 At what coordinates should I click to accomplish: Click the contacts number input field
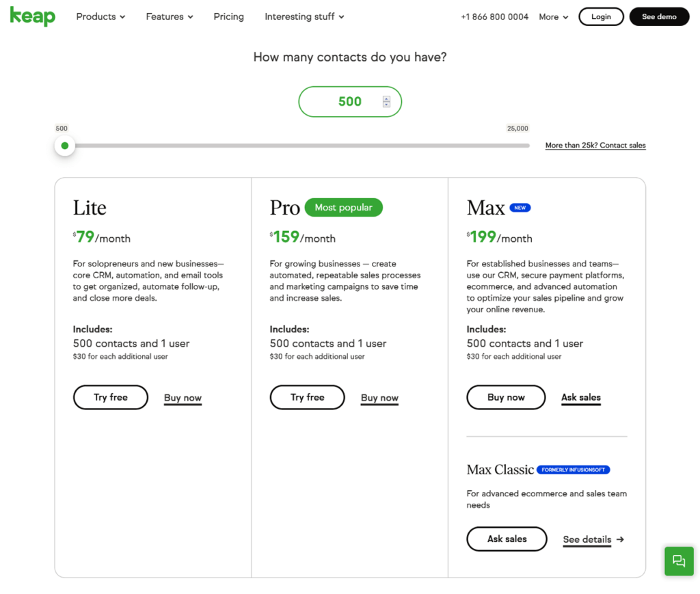[x=350, y=102]
